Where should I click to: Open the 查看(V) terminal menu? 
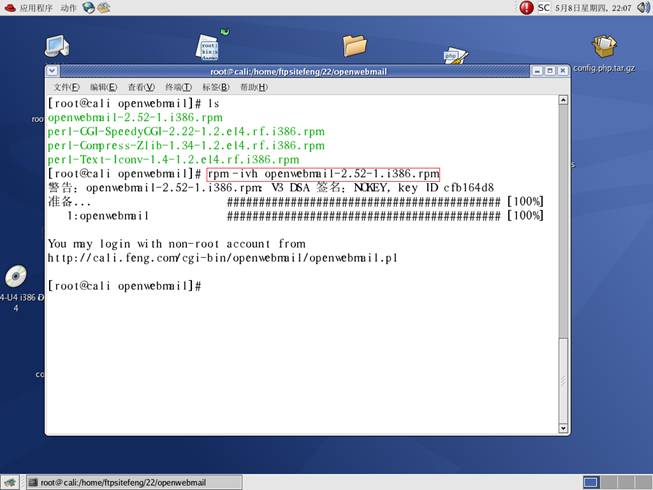[x=141, y=87]
